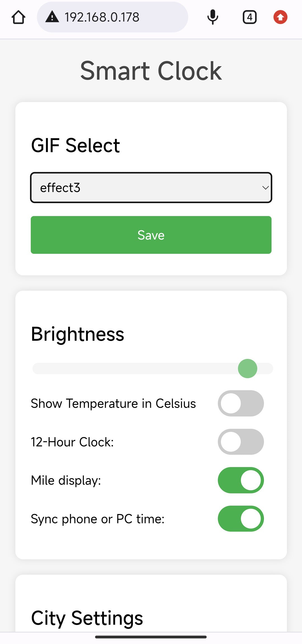Viewport: 302px width, 644px height.
Task: Click the Brightness slider green handle
Action: pos(247,368)
